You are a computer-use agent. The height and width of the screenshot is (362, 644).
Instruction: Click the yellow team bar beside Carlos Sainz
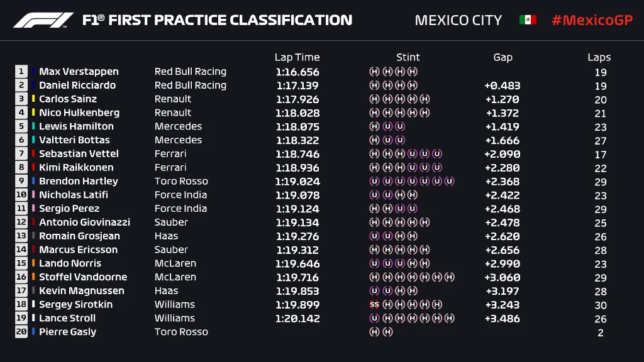coord(33,99)
